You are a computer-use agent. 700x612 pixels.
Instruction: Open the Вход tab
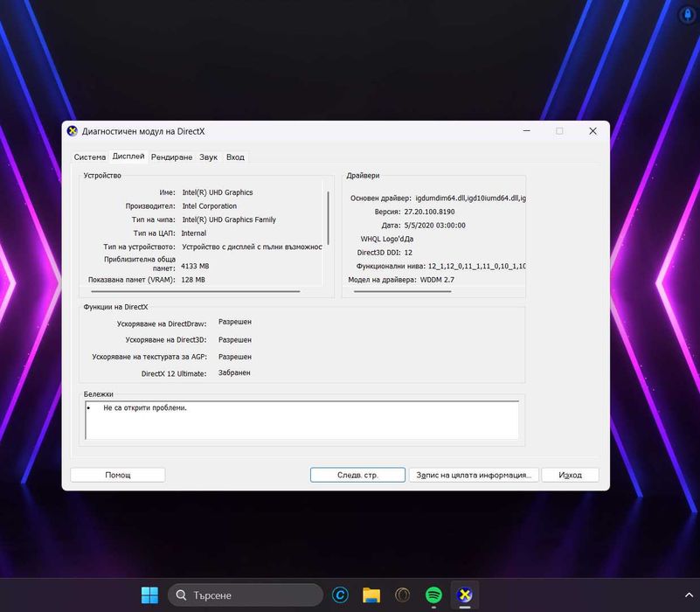[235, 157]
